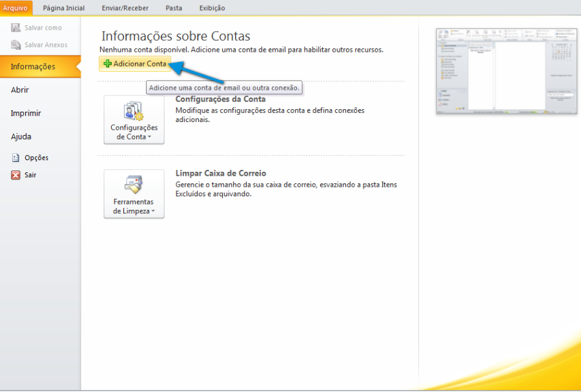Open the Abrir section in sidebar

[x=20, y=90]
